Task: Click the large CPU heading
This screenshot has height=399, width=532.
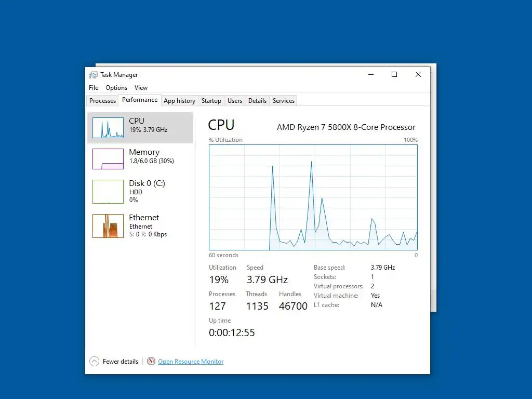Action: (221, 125)
